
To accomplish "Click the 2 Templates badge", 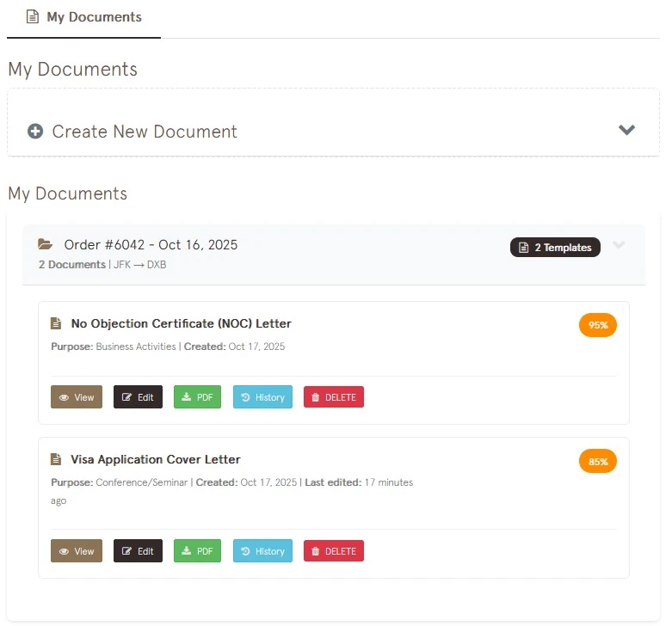I will coord(555,248).
